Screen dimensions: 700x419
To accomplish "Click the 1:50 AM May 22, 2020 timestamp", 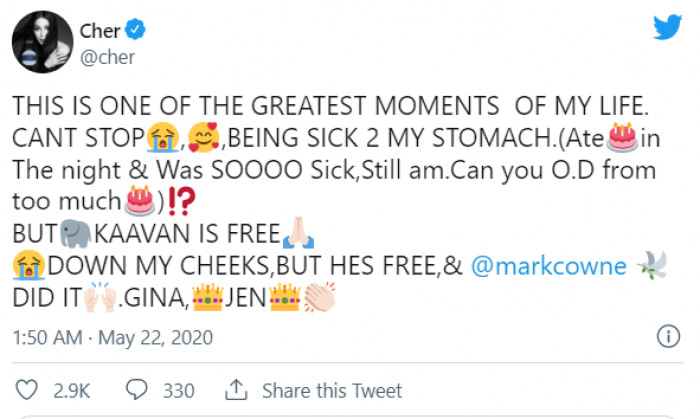I will pos(113,337).
